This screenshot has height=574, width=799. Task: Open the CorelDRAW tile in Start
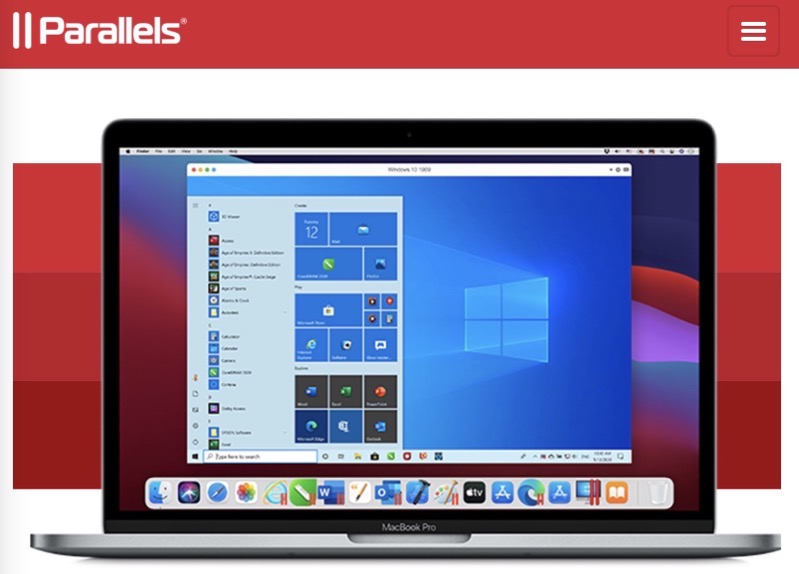[329, 264]
